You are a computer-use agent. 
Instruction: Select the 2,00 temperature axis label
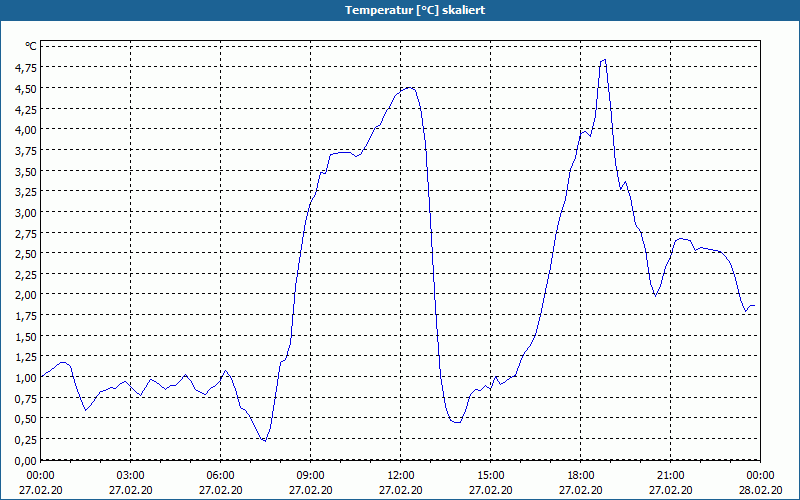(x=28, y=294)
